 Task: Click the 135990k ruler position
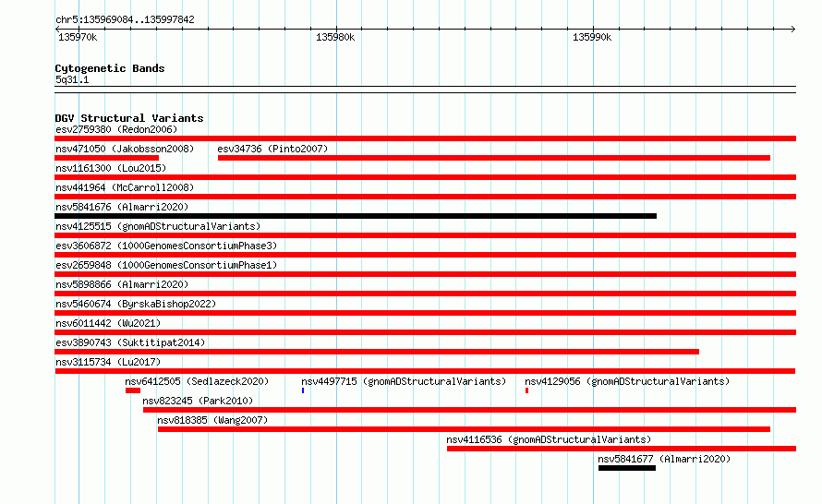pyautogui.click(x=592, y=37)
